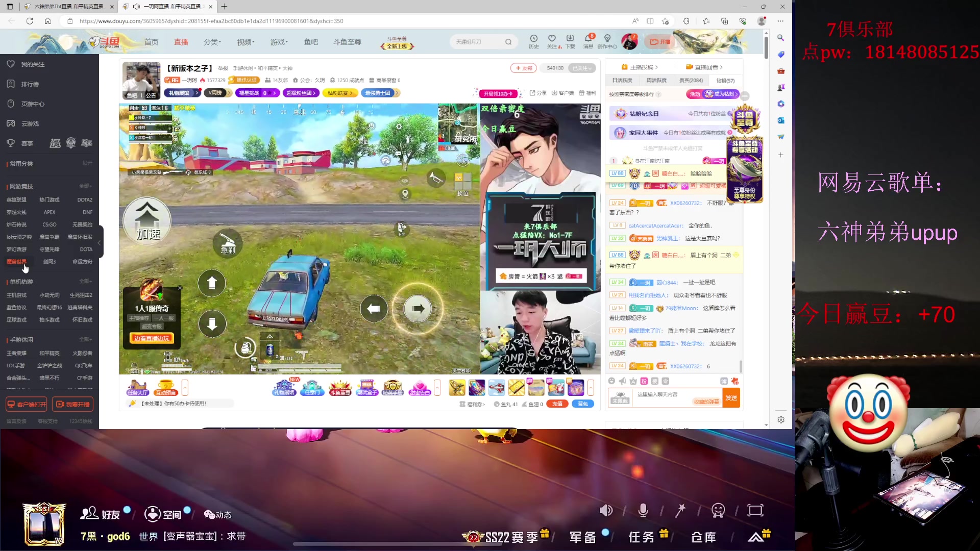Switch to the 周活跃度 tab
This screenshot has height=551, width=980.
click(x=656, y=81)
